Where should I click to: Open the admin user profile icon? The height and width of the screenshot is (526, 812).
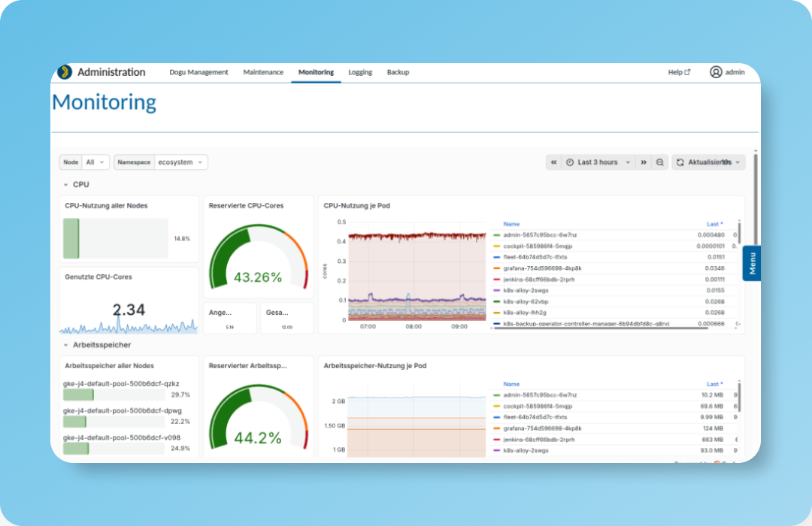716,72
